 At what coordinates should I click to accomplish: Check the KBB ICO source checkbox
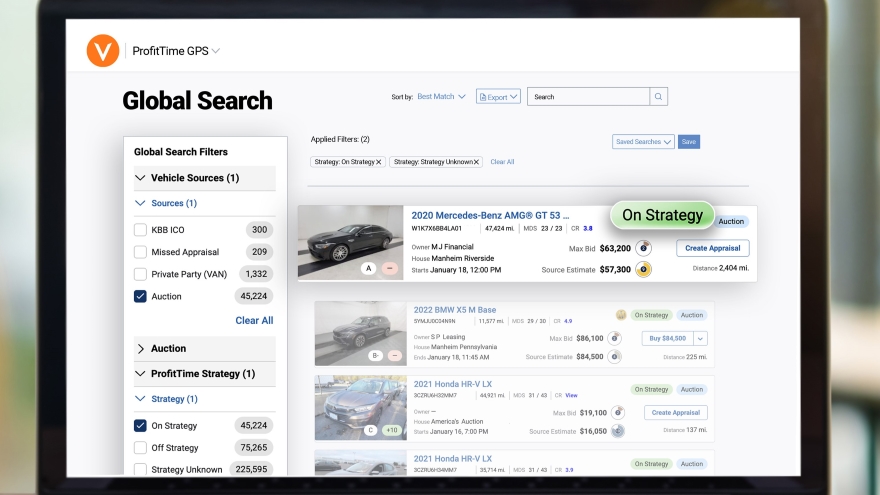pos(141,230)
